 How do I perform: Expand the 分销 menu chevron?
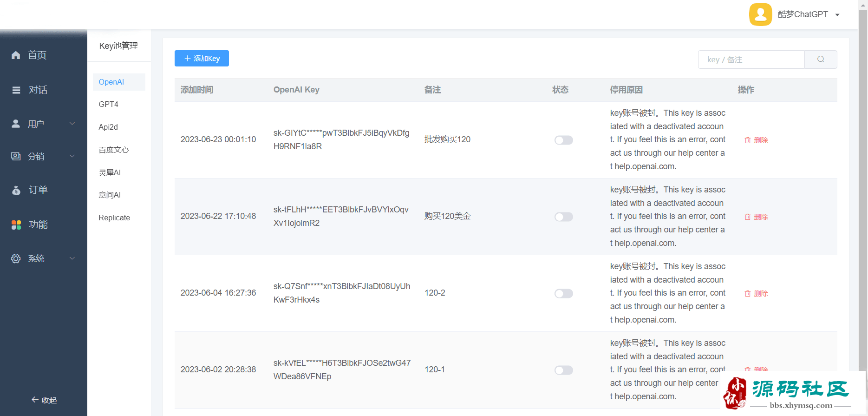click(72, 156)
